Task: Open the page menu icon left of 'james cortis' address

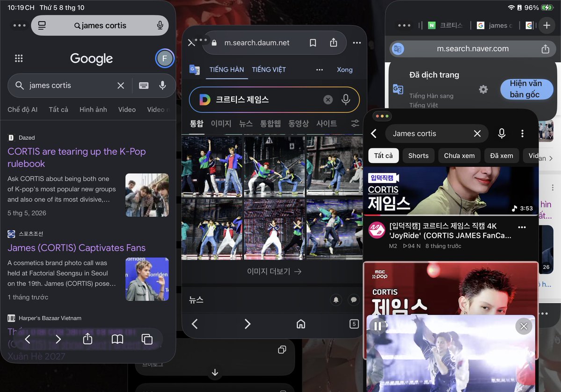Action: [x=42, y=25]
